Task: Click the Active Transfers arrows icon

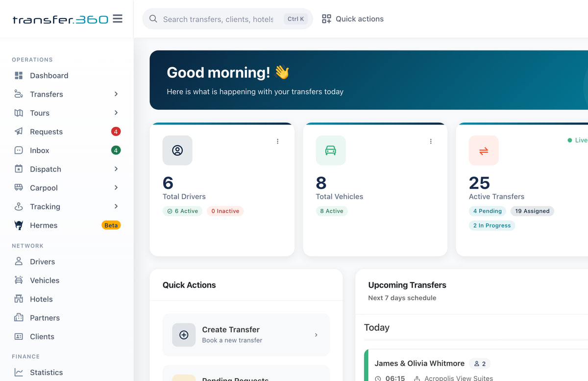Action: [484, 150]
